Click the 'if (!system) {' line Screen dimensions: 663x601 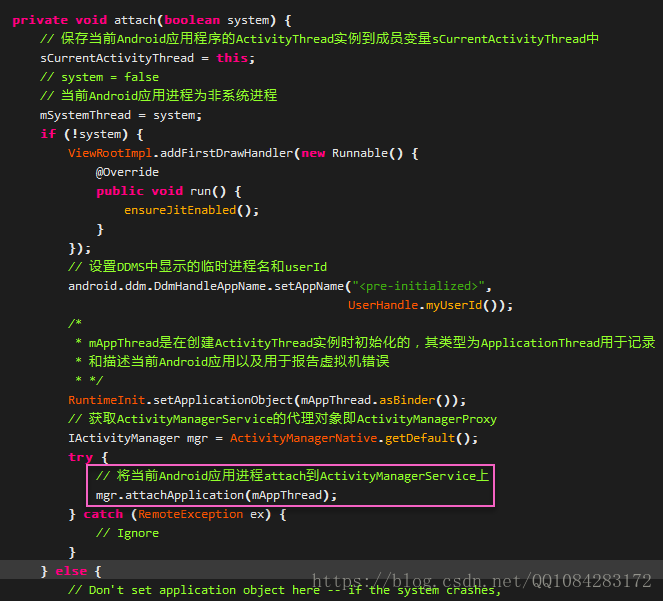(x=92, y=134)
